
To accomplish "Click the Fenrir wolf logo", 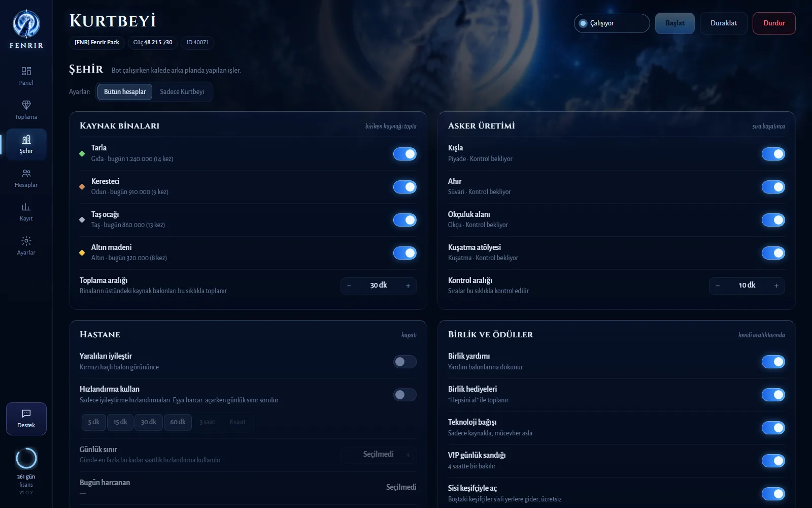I will [26, 24].
